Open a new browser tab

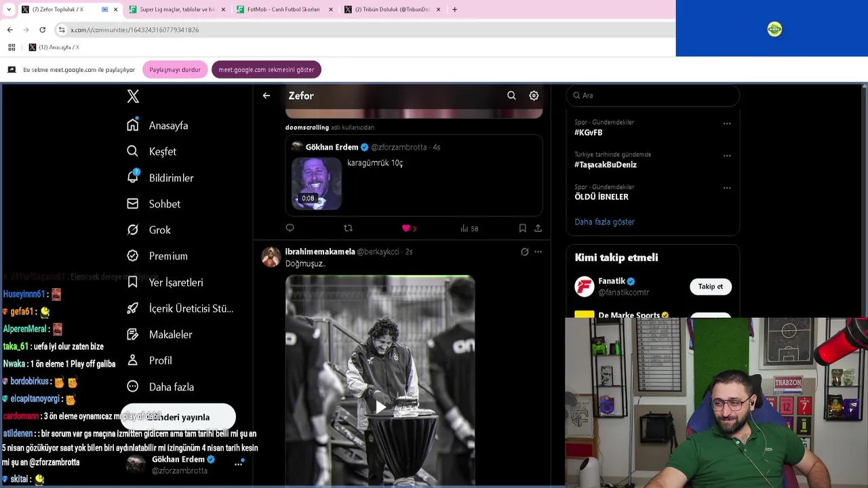click(x=454, y=9)
